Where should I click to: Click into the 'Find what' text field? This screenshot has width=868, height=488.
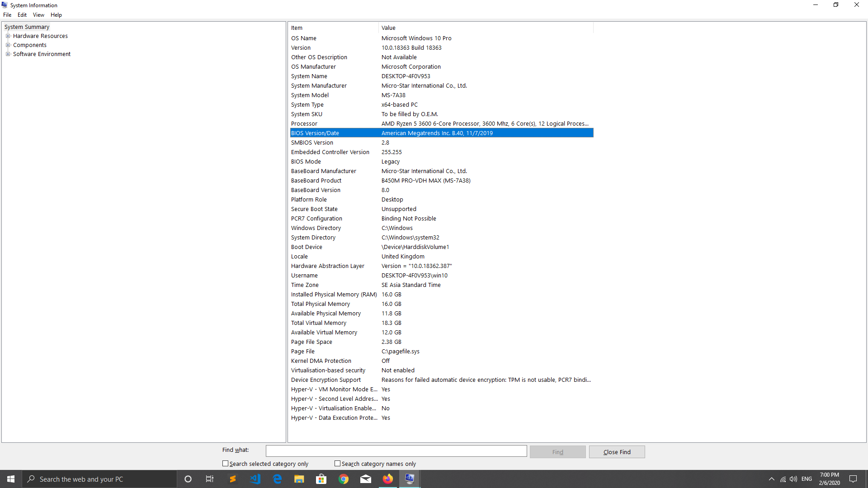(396, 451)
